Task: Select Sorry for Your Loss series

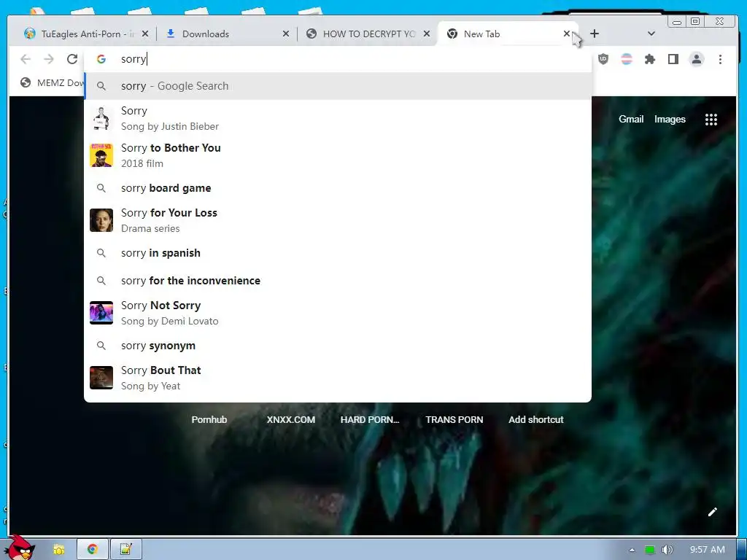Action: pos(338,220)
